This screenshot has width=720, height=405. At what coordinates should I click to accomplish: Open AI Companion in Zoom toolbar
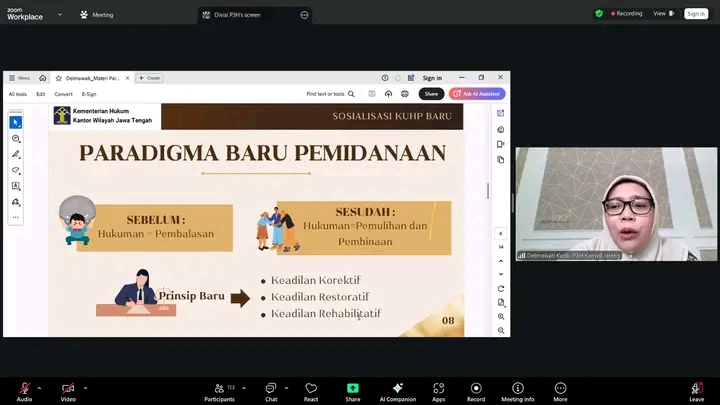398,389
